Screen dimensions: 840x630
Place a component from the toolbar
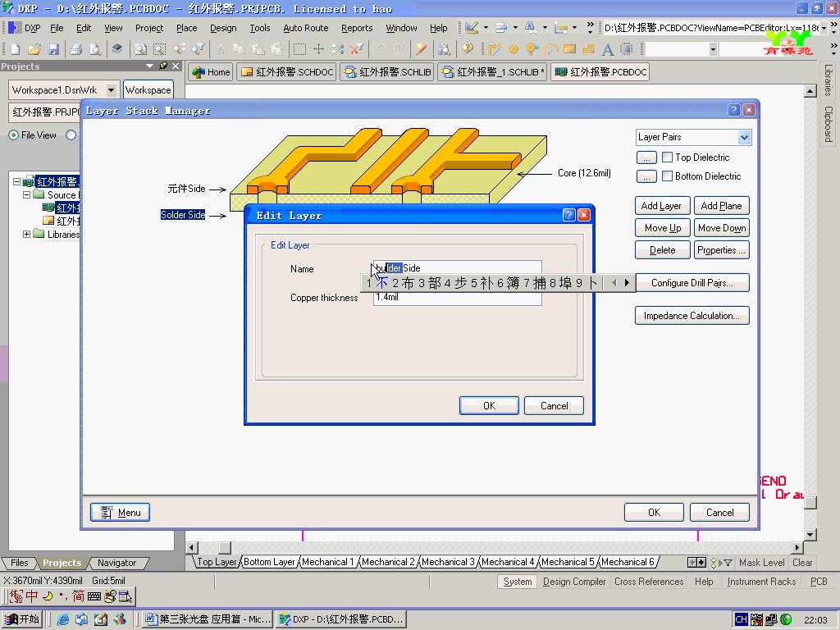pyautogui.click(x=626, y=50)
